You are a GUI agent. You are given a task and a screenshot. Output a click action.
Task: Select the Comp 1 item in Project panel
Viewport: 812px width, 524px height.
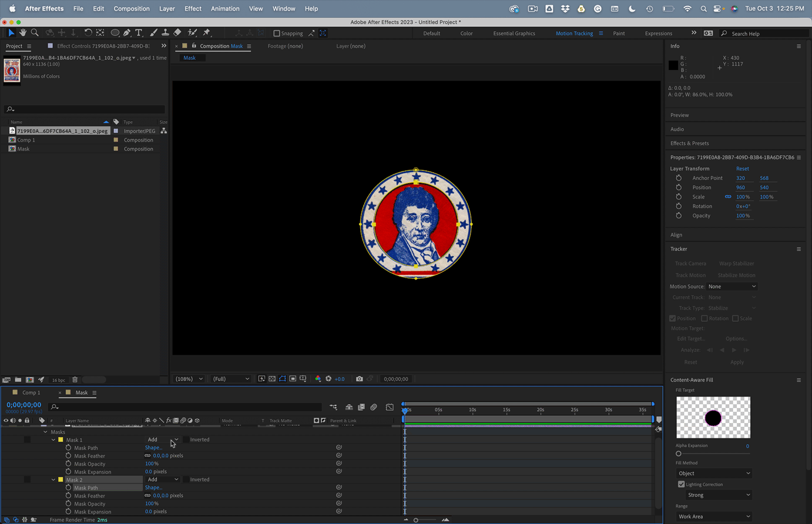tap(26, 140)
